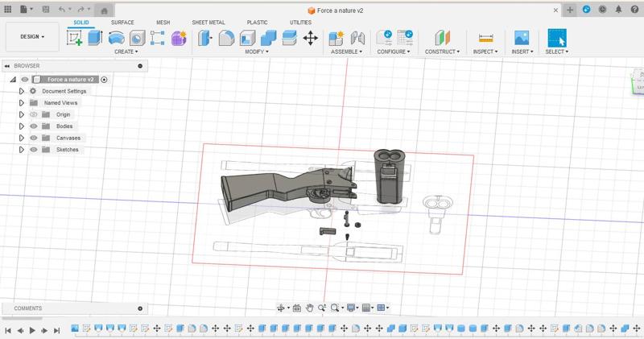Expand the Bodies node

pos(22,126)
